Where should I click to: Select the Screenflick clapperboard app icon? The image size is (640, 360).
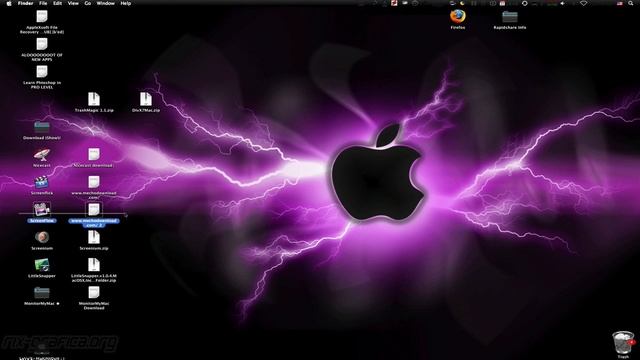42,182
